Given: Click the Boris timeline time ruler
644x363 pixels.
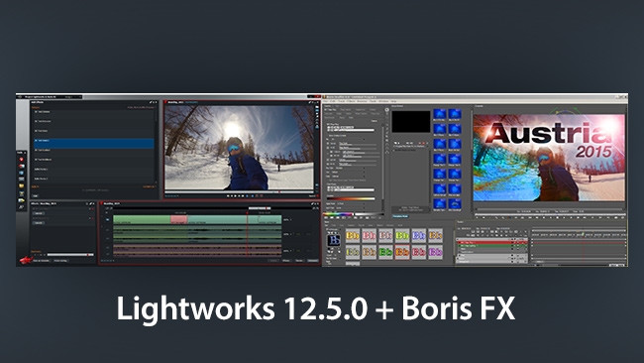Looking at the screenshot, I should point(579,234).
